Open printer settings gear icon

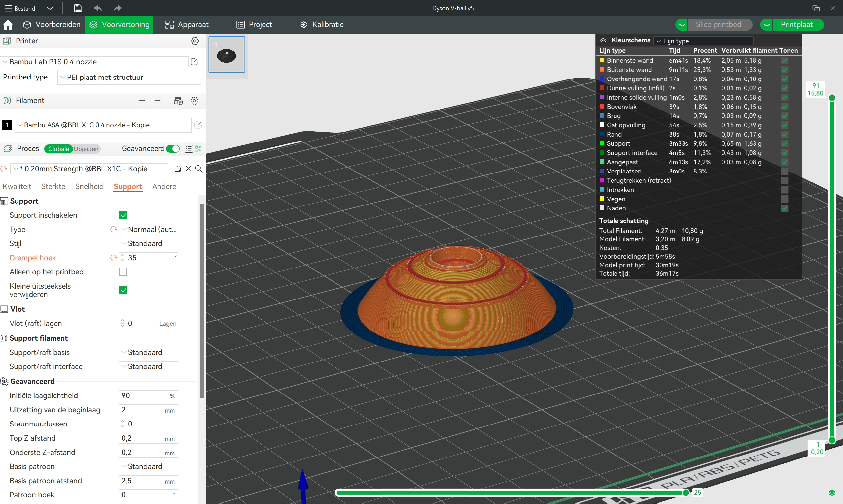pyautogui.click(x=194, y=41)
